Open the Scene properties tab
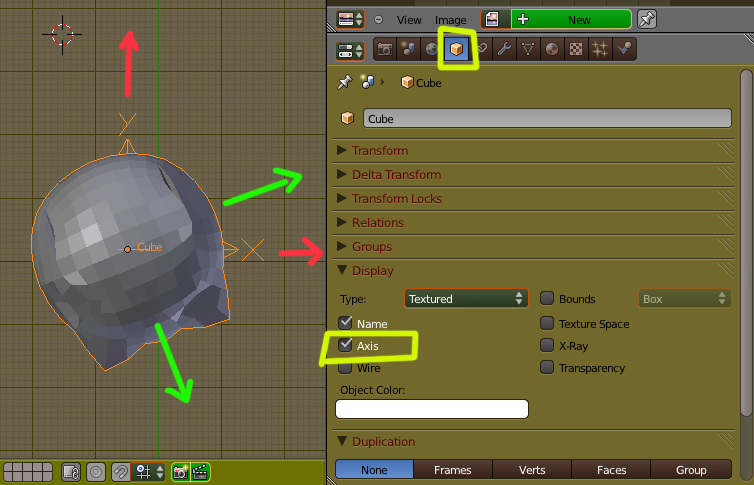Screen dimensions: 754x485 click(408, 49)
